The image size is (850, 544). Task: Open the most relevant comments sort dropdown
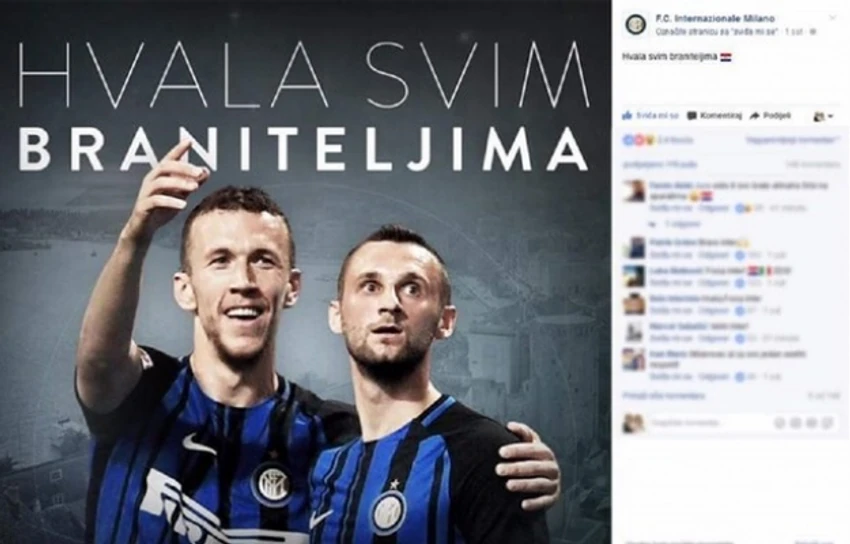click(x=793, y=140)
